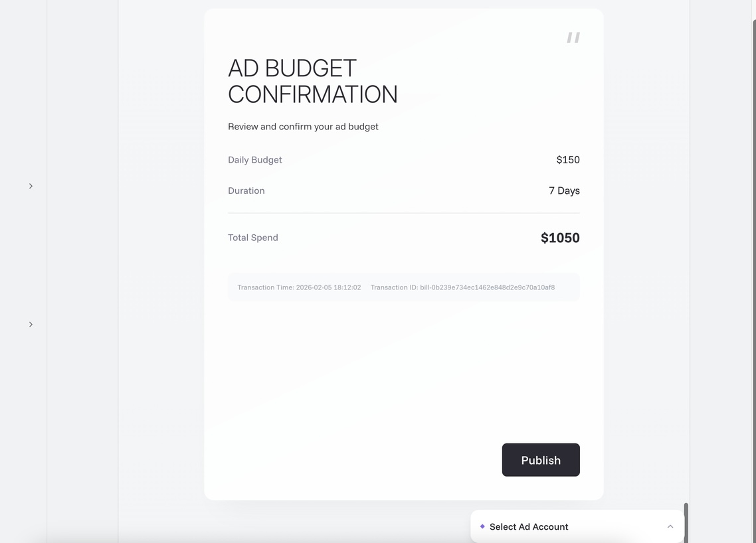
Task: Click the Transaction Time text
Action: coord(299,287)
